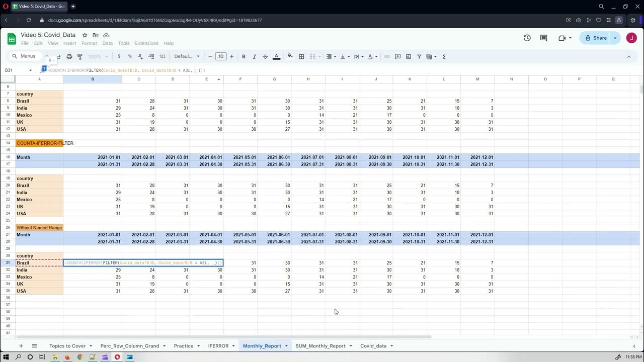The image size is (644, 362).
Task: Open the borders menu
Action: point(301,56)
